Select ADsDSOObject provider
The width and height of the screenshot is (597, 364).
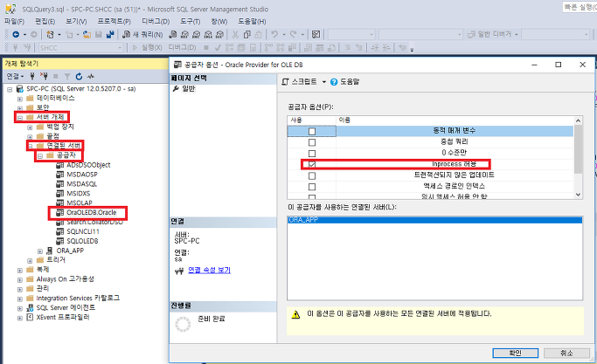(x=88, y=165)
